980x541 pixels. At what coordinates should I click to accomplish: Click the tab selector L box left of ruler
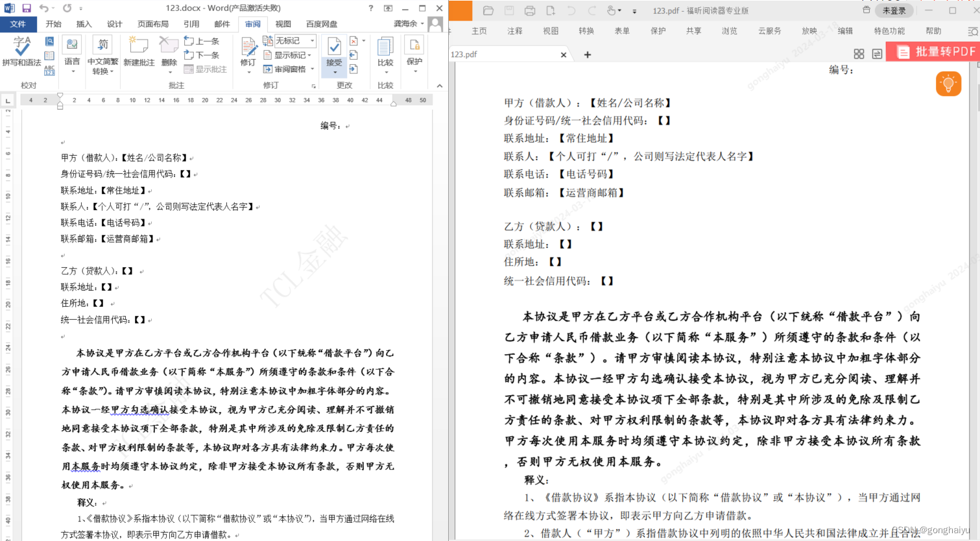pos(8,100)
